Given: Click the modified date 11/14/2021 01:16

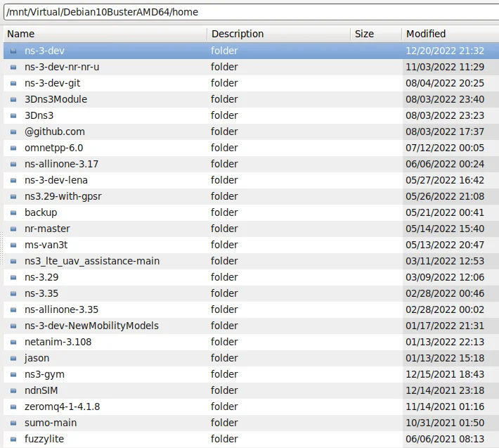Looking at the screenshot, I should (445, 407).
